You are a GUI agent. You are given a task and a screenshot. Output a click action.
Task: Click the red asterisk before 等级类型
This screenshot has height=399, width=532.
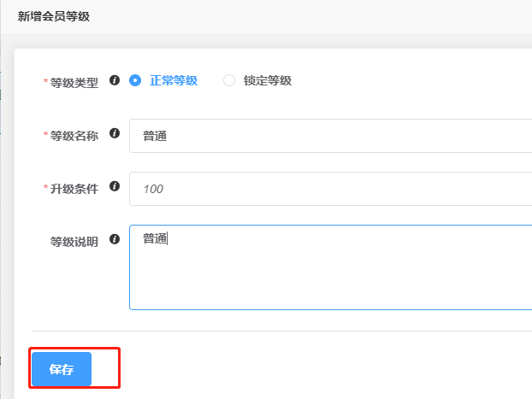(45, 81)
